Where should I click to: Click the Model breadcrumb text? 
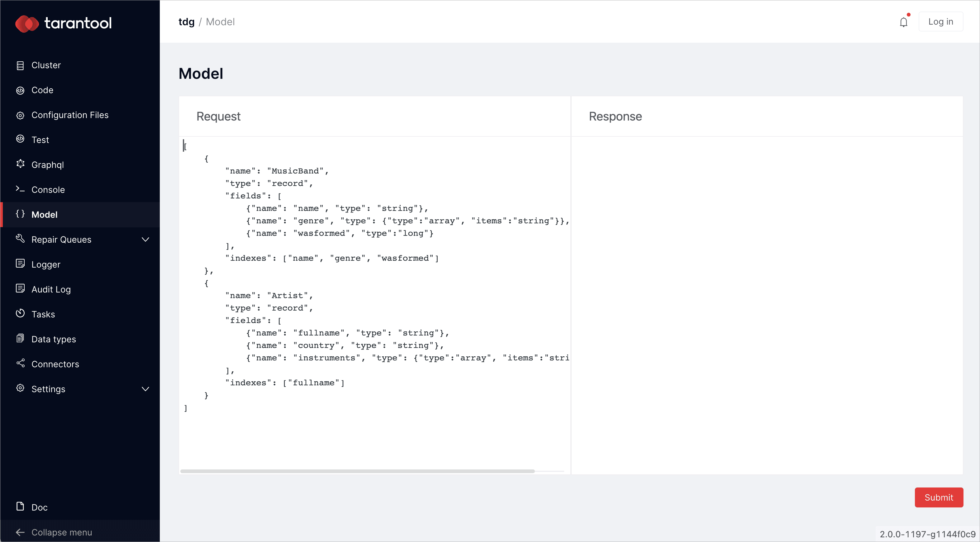pos(220,22)
